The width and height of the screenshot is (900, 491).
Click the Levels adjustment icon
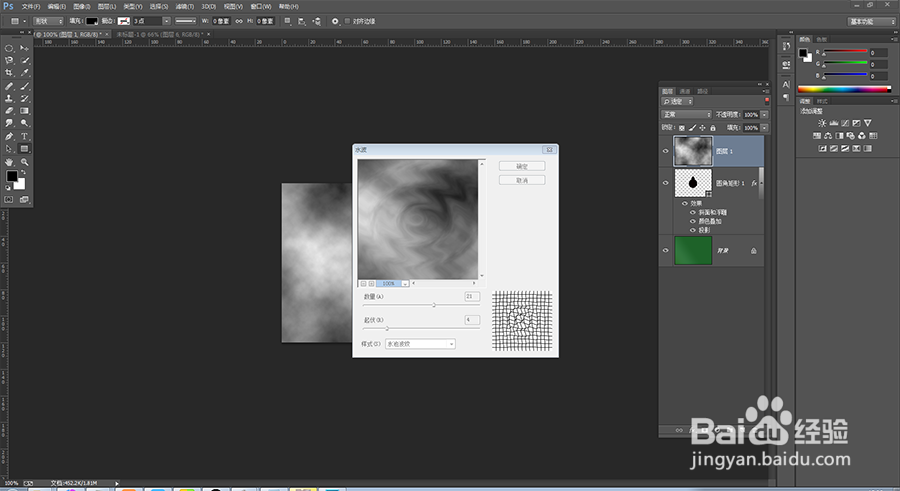click(833, 123)
